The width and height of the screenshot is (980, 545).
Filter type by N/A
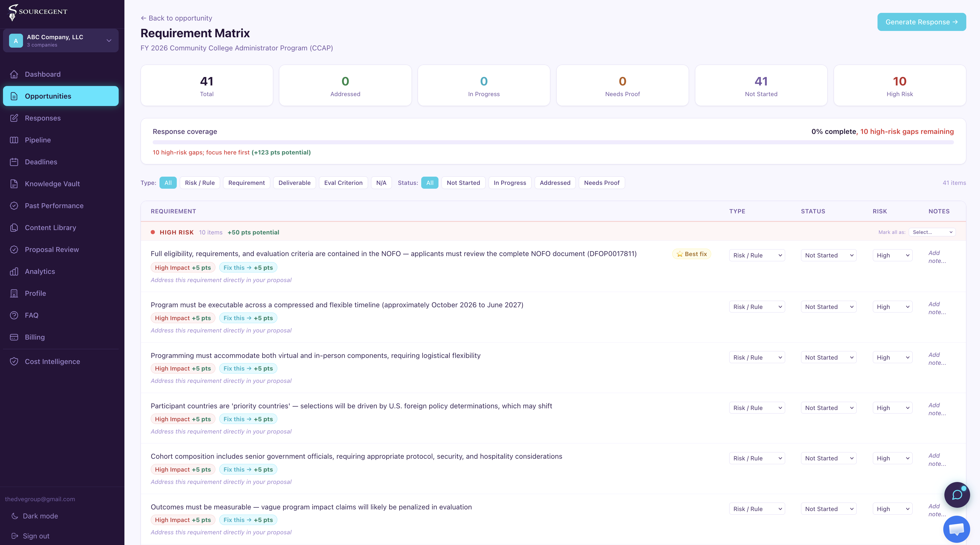[x=381, y=183]
